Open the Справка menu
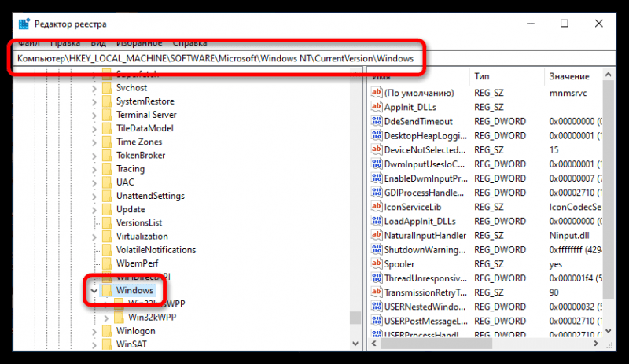 click(189, 43)
